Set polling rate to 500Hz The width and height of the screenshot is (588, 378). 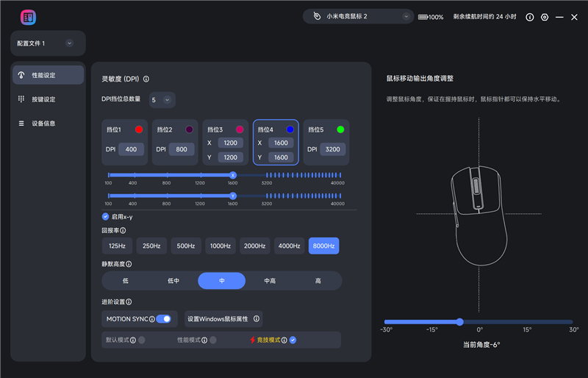click(x=186, y=246)
